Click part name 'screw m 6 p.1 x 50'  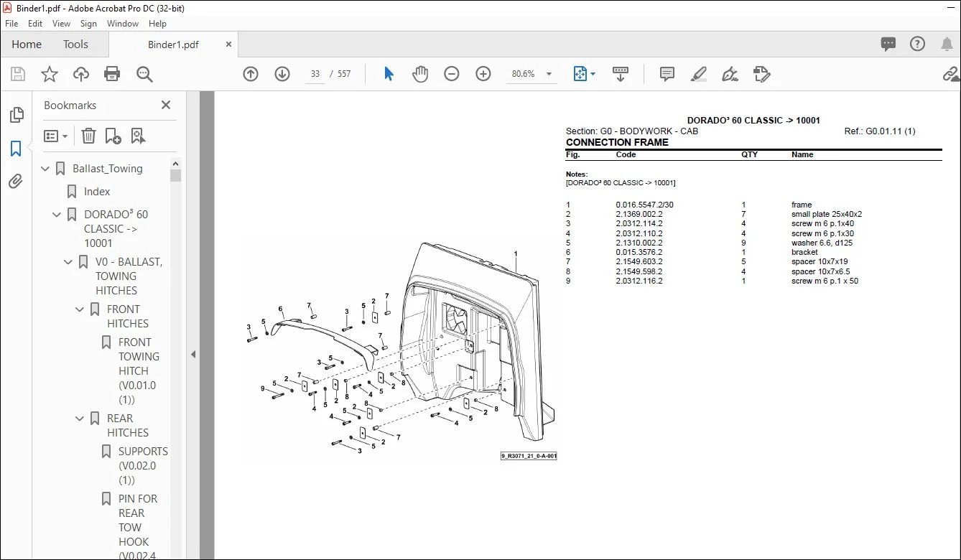[825, 281]
